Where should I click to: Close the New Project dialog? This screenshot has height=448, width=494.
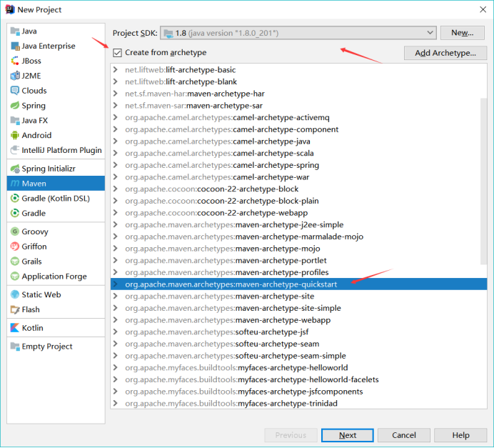(x=483, y=9)
